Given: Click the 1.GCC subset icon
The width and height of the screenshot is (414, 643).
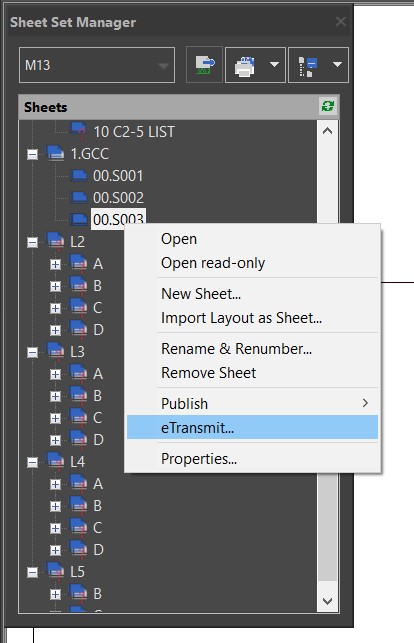Looking at the screenshot, I should [55, 153].
